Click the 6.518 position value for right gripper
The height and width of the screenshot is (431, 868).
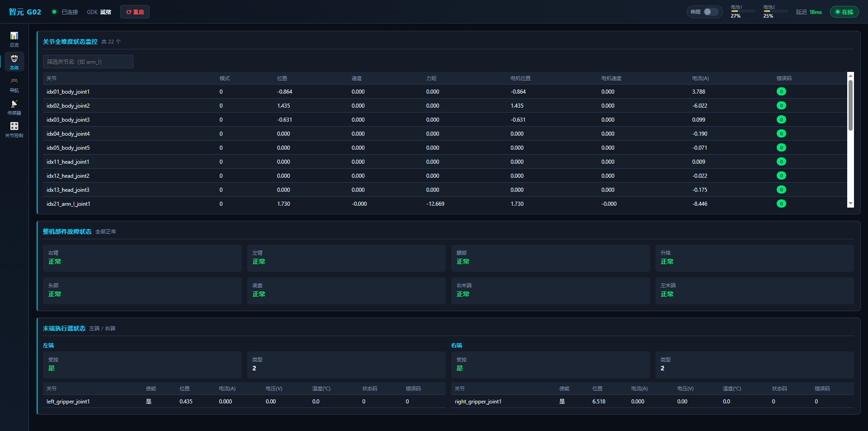(599, 401)
